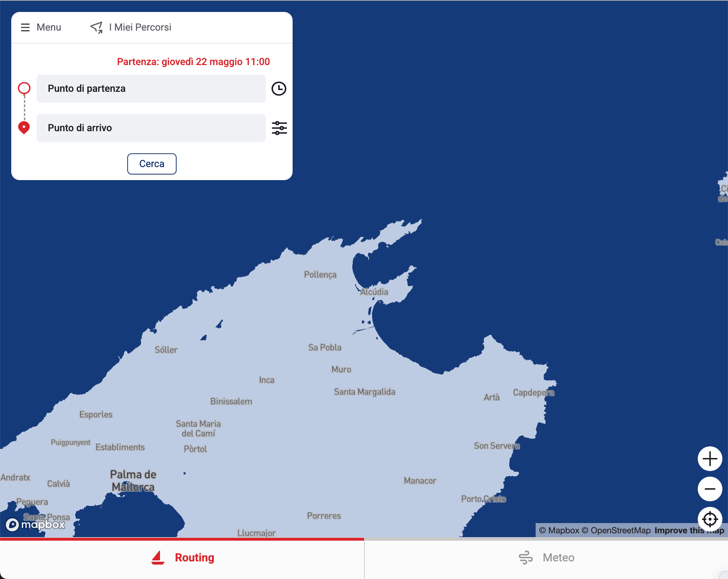Click the sailboat icon on Routing tab
Image resolution: width=728 pixels, height=579 pixels.
pos(158,558)
